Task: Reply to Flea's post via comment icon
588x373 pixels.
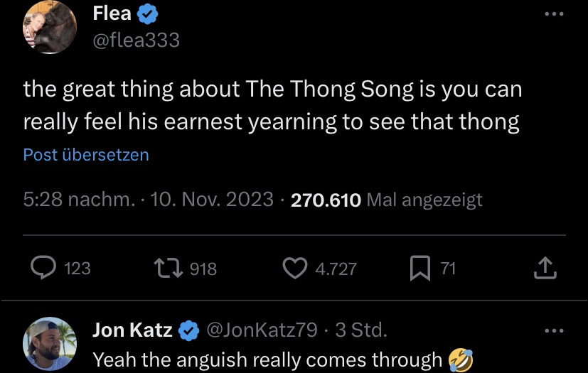Action: pyautogui.click(x=46, y=268)
